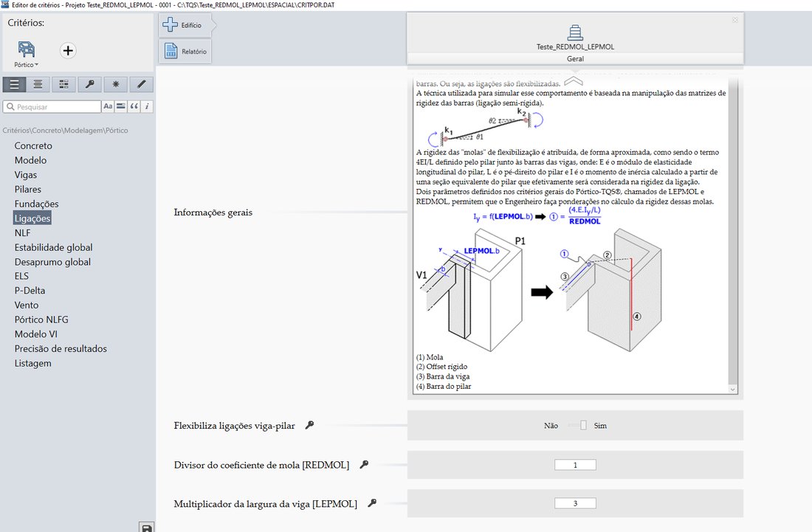This screenshot has height=532, width=812.
Task: Select Pórtico NLFG in the criteria list
Action: (41, 319)
